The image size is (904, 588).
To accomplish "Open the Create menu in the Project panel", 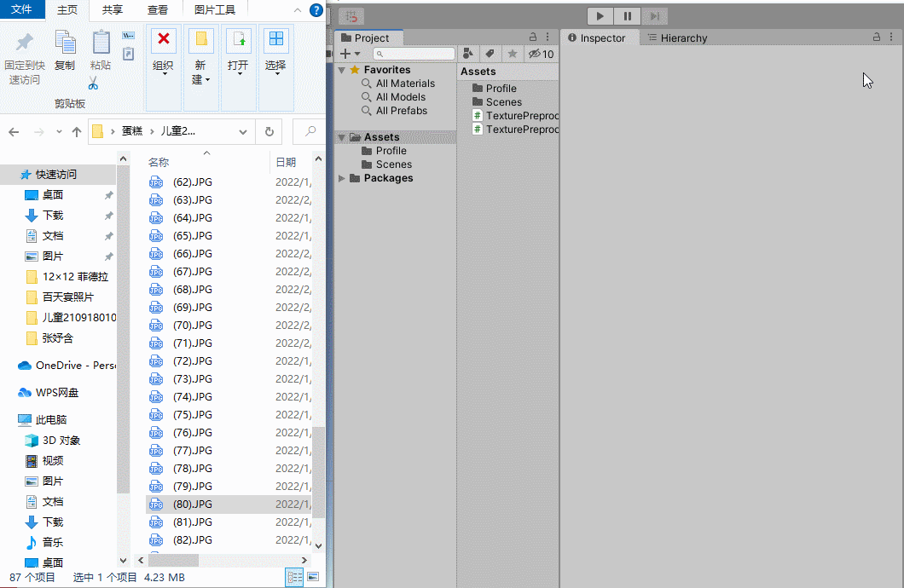I will coord(345,53).
